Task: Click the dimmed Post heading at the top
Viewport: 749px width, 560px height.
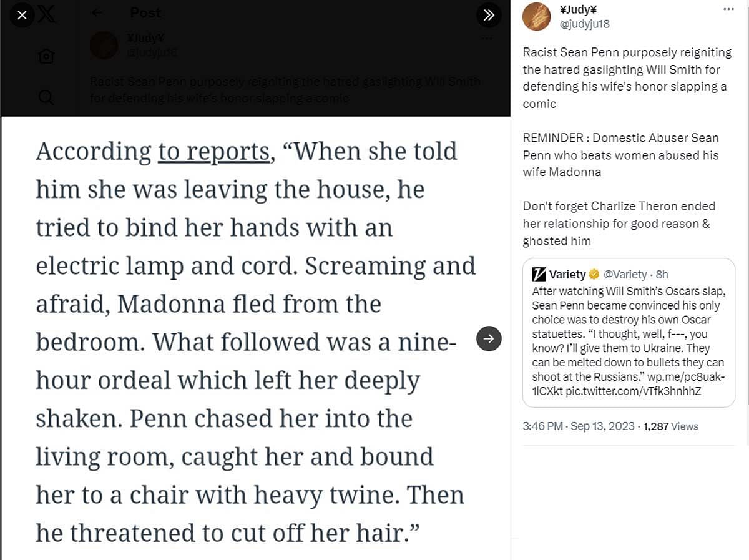Action: click(x=145, y=12)
